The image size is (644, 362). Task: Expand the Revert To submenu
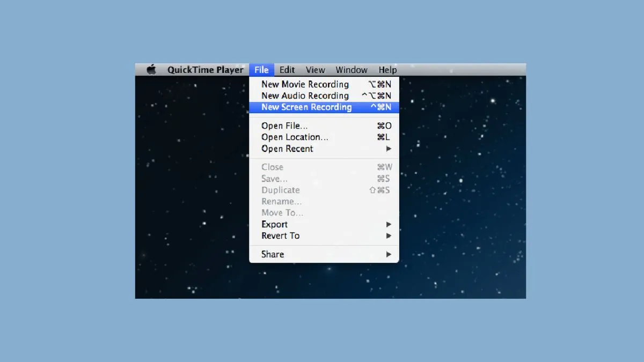coord(280,236)
